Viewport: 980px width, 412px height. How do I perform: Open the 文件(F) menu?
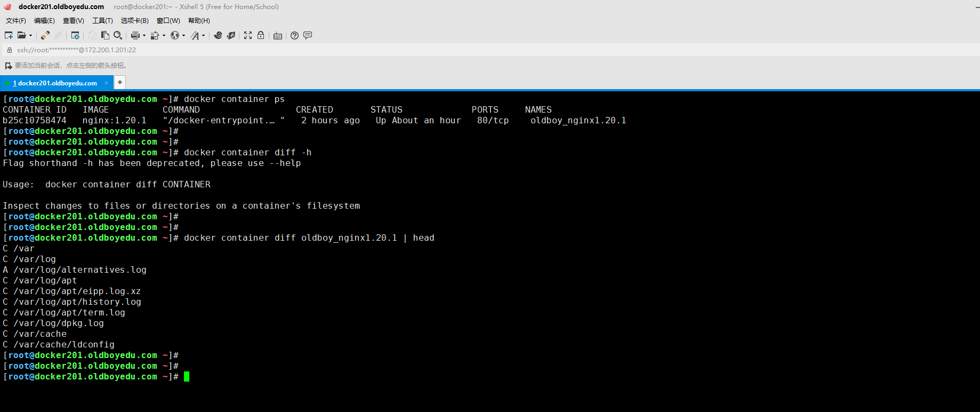tap(15, 21)
